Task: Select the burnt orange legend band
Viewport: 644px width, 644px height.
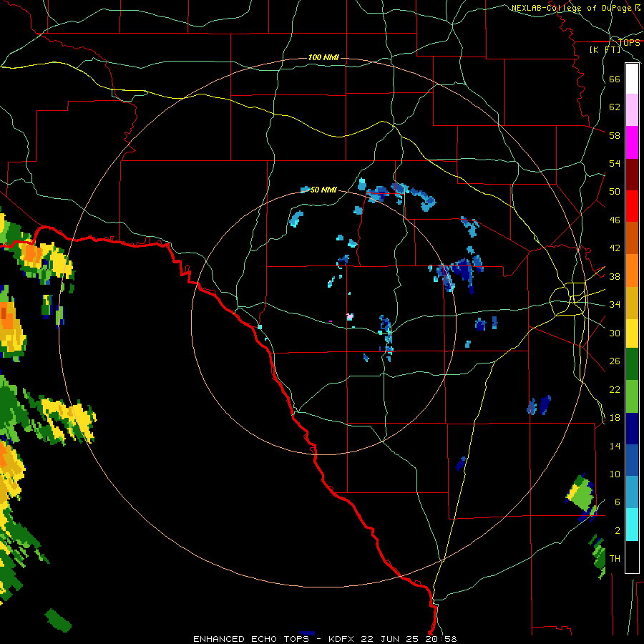Action: 632,238
